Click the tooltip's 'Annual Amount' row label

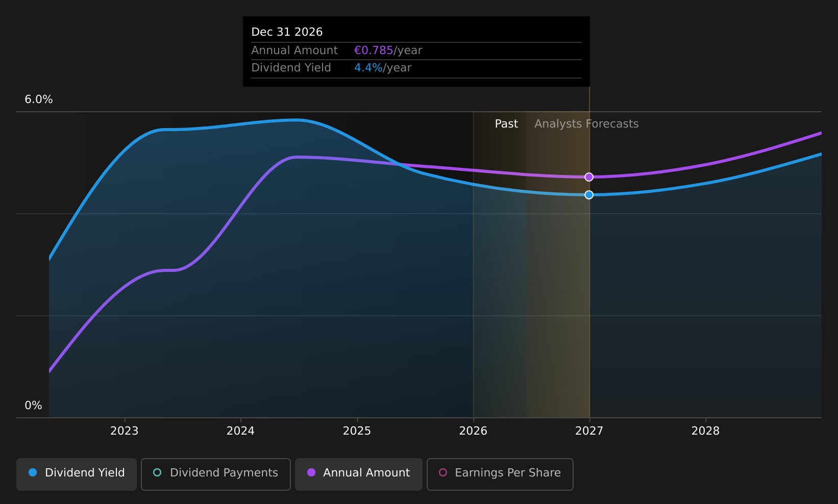tap(294, 51)
